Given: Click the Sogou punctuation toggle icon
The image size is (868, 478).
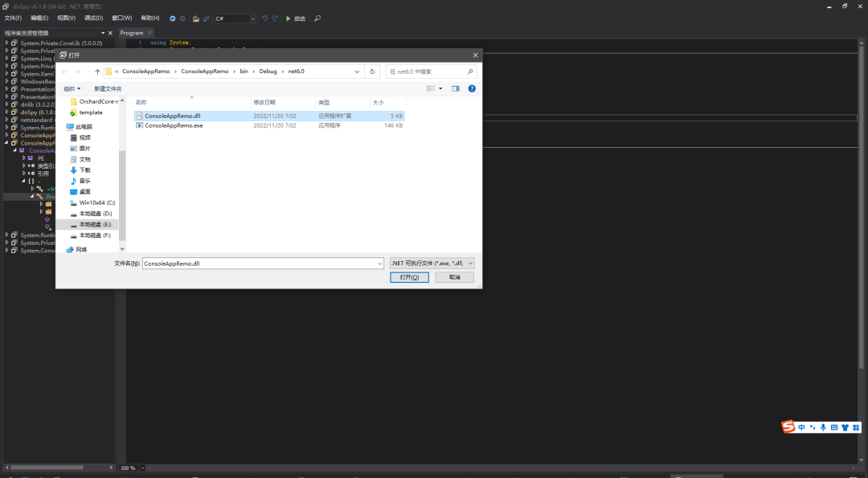Looking at the screenshot, I should click(813, 427).
